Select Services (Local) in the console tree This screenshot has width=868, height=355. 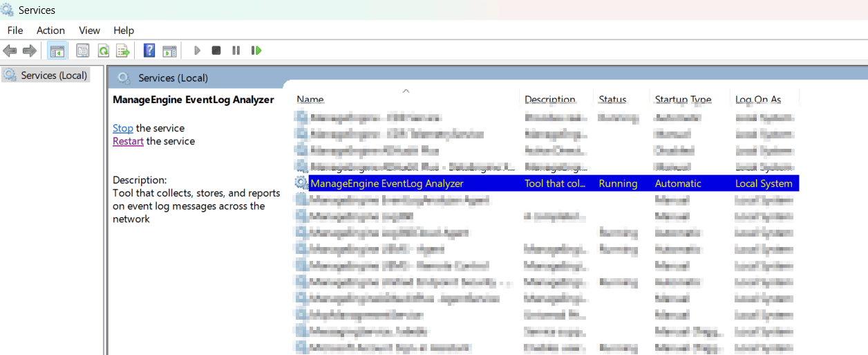tap(54, 75)
